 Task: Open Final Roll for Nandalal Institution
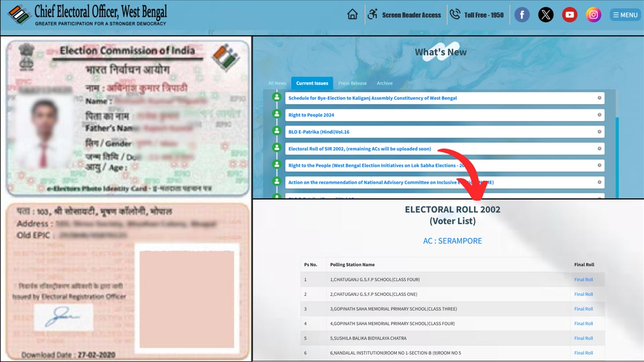pos(583,353)
